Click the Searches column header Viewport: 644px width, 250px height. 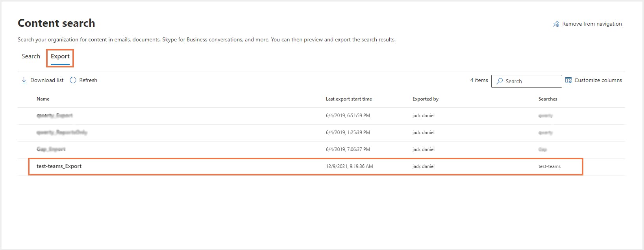pyautogui.click(x=548, y=99)
